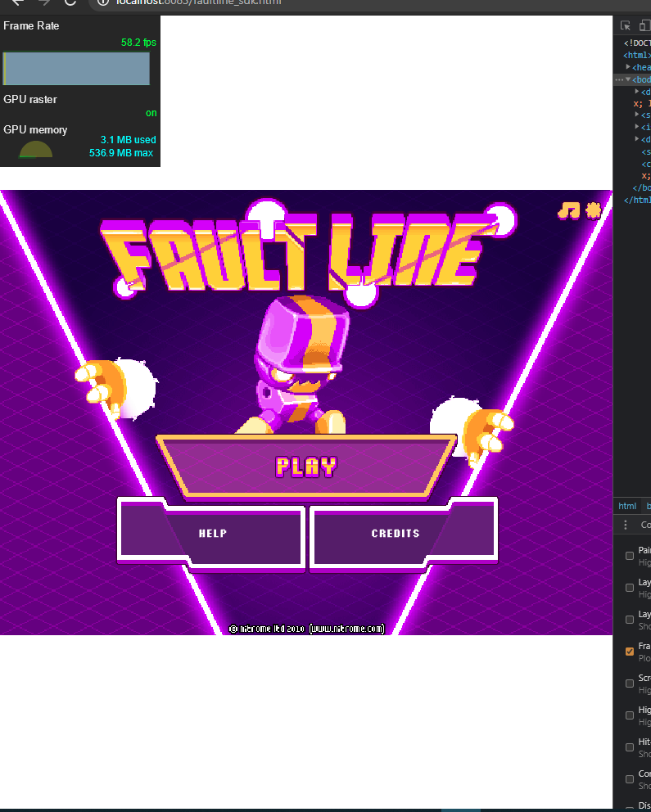Click the '3.1 MB used' value
The height and width of the screenshot is (812, 651).
pyautogui.click(x=128, y=140)
